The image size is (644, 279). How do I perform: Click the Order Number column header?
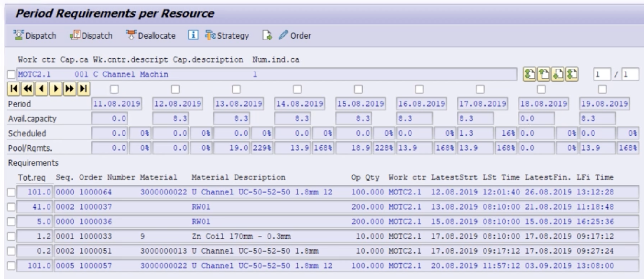point(107,178)
